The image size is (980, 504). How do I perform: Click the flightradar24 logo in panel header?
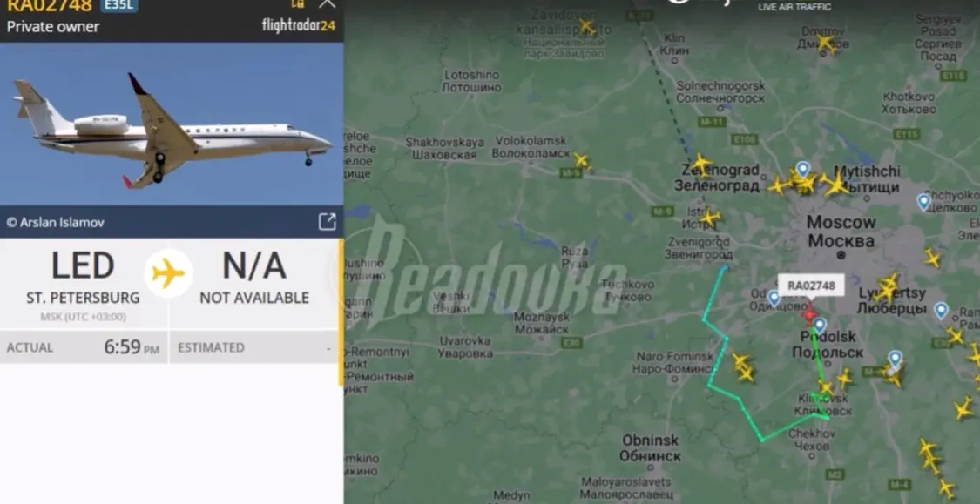[299, 25]
